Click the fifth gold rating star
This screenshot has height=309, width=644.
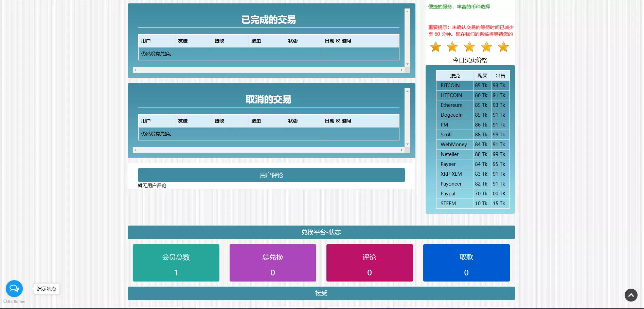point(503,47)
